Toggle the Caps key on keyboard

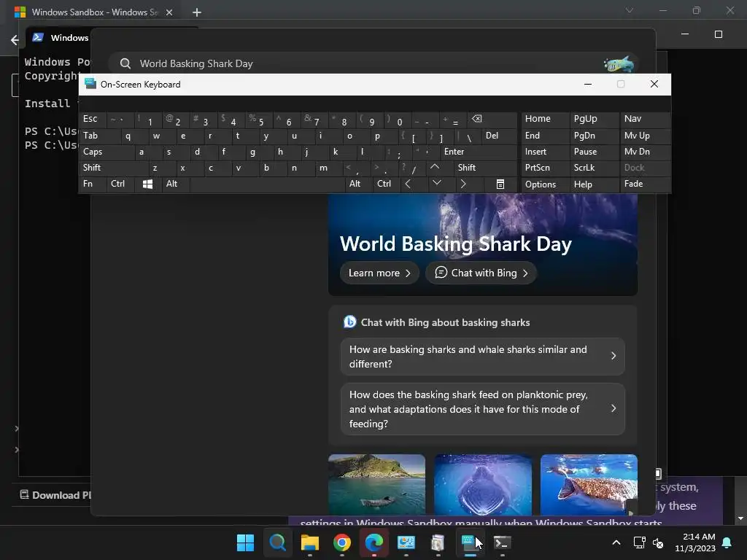[x=106, y=152]
